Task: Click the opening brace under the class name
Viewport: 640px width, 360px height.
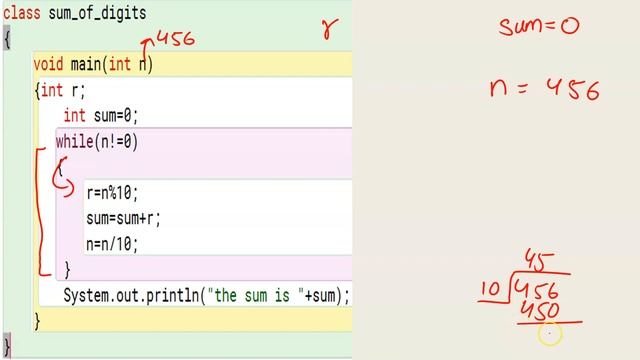Action: (7, 39)
